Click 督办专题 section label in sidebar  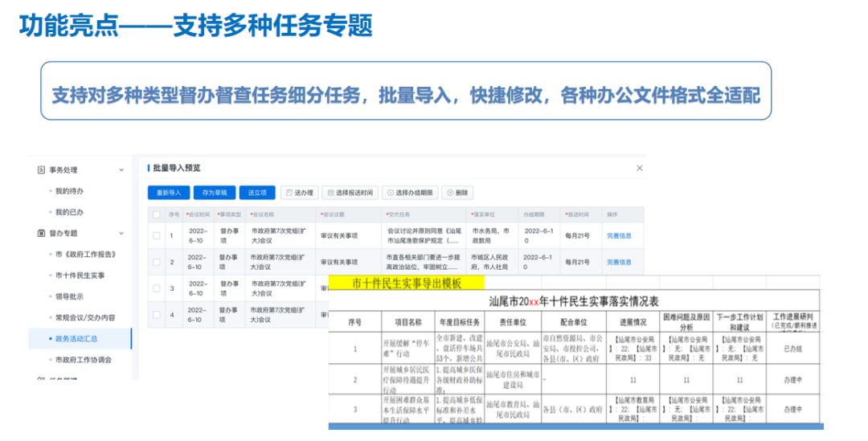pos(63,233)
